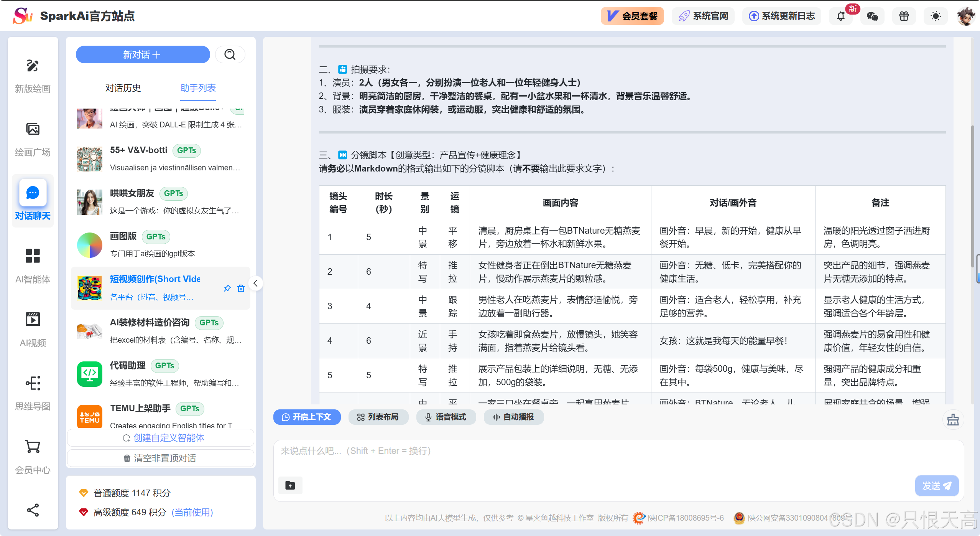Viewport: 980px width, 536px height.
Task: Pin the 短视频创作 assistant
Action: click(x=227, y=288)
